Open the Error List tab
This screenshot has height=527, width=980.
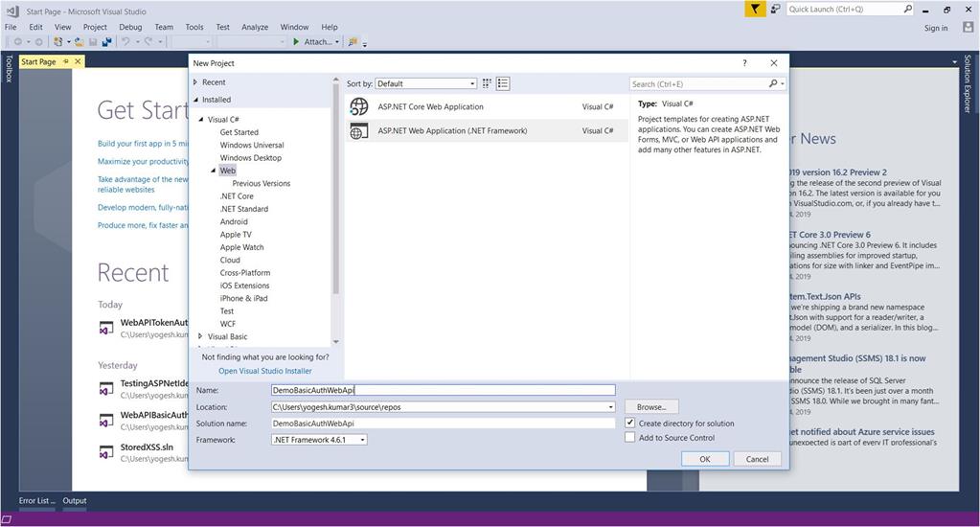coord(36,500)
